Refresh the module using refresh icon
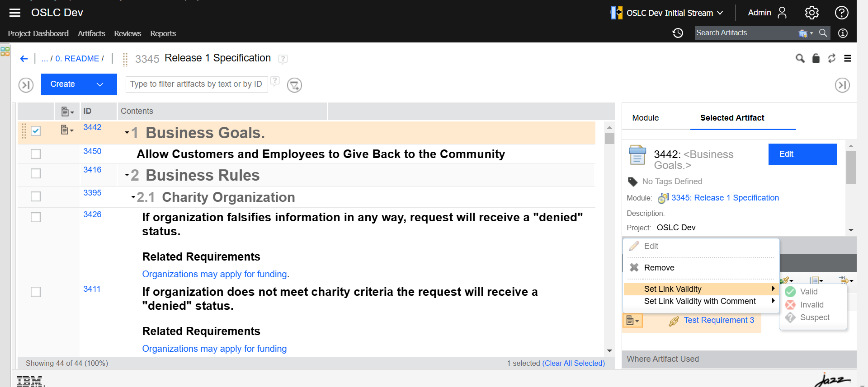This screenshot has height=387, width=868. pos(831,58)
